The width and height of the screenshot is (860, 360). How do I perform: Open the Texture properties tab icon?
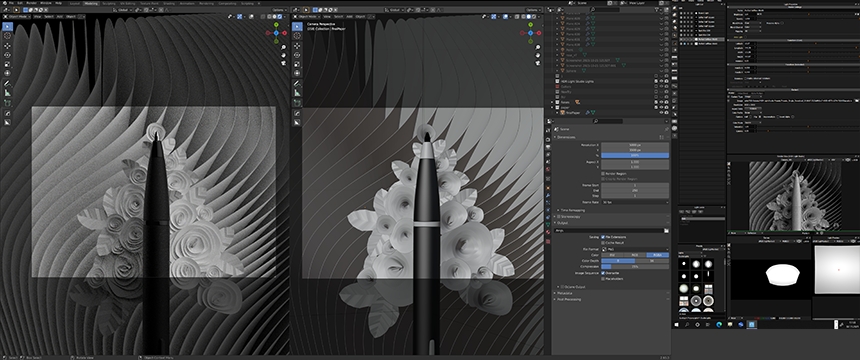[547, 241]
